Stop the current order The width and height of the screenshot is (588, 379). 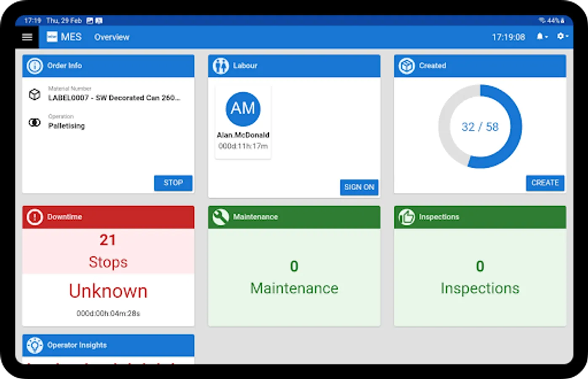click(x=173, y=183)
